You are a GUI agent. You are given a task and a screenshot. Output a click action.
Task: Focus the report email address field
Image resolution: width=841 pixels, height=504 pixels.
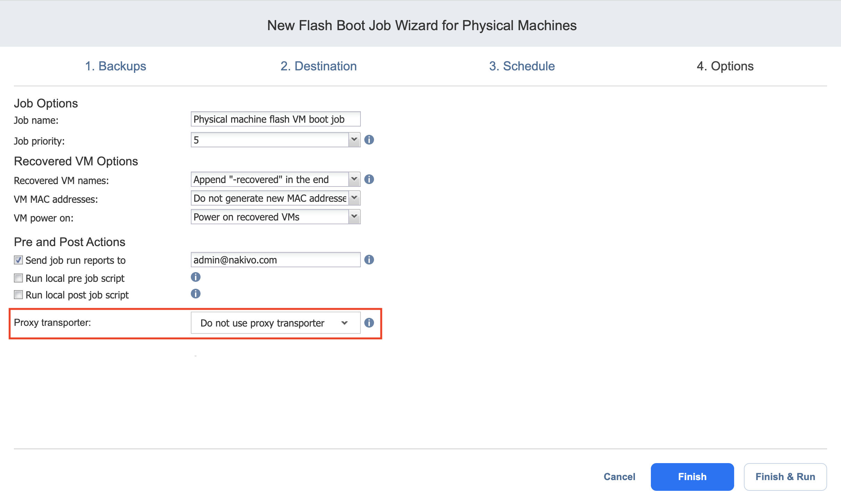coord(275,260)
